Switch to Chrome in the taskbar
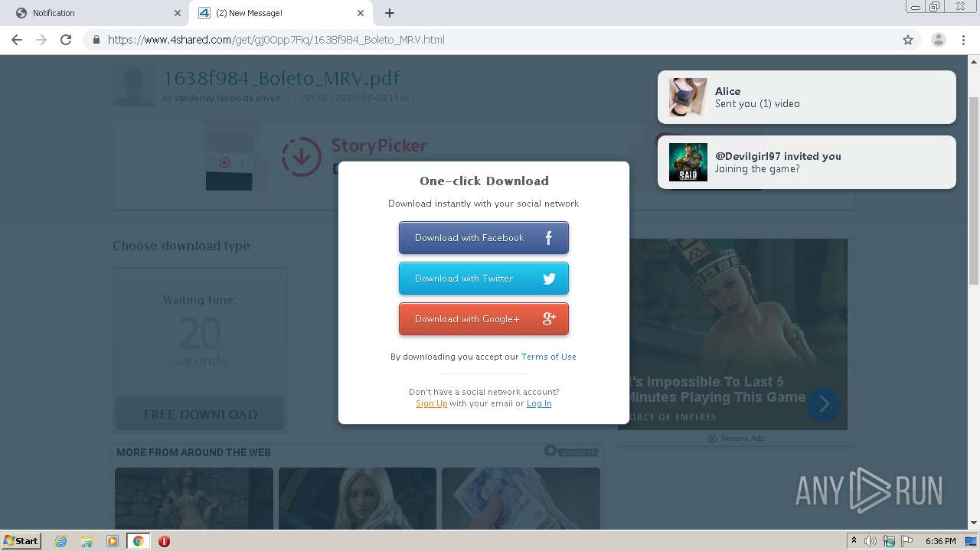This screenshot has height=551, width=980. point(139,541)
